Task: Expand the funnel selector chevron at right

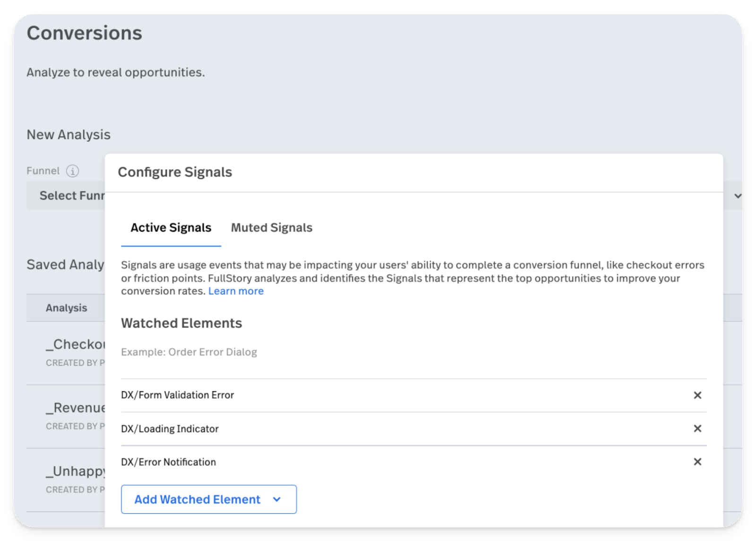Action: click(738, 196)
